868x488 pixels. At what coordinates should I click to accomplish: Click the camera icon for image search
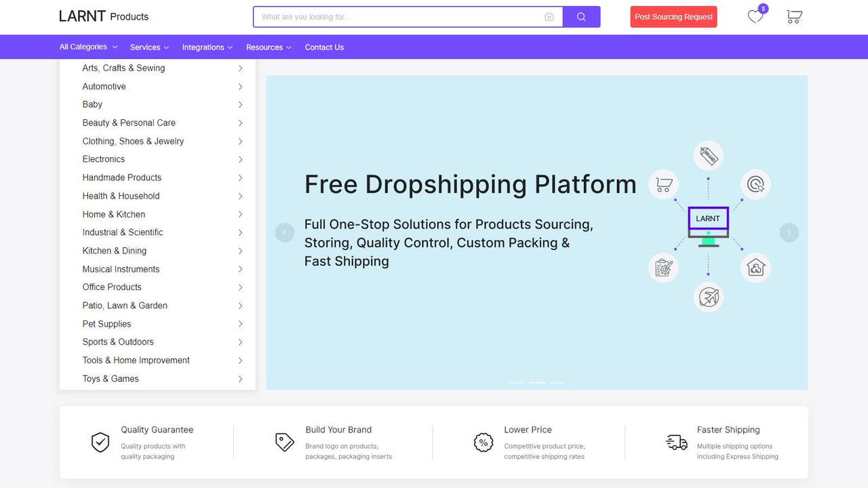point(549,16)
